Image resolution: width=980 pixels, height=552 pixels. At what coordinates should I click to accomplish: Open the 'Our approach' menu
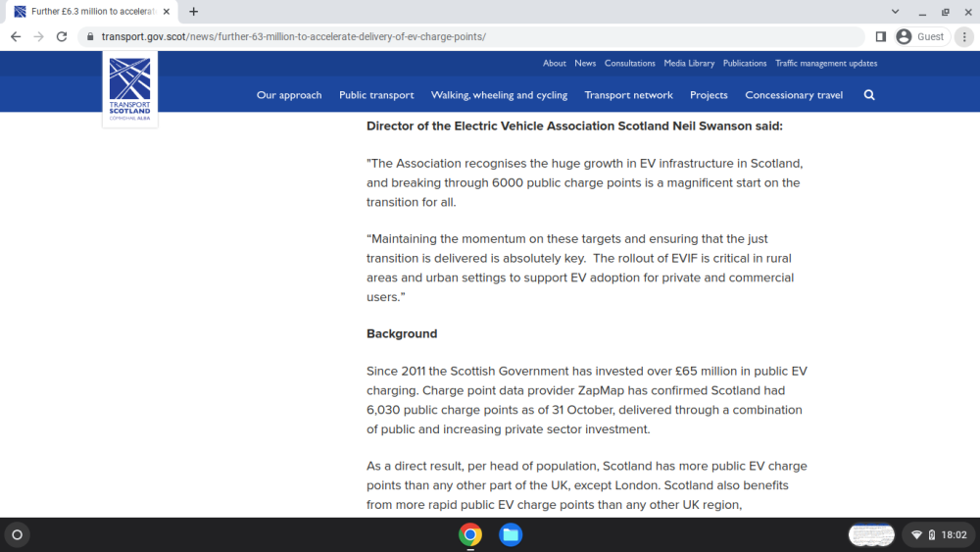pyautogui.click(x=289, y=95)
